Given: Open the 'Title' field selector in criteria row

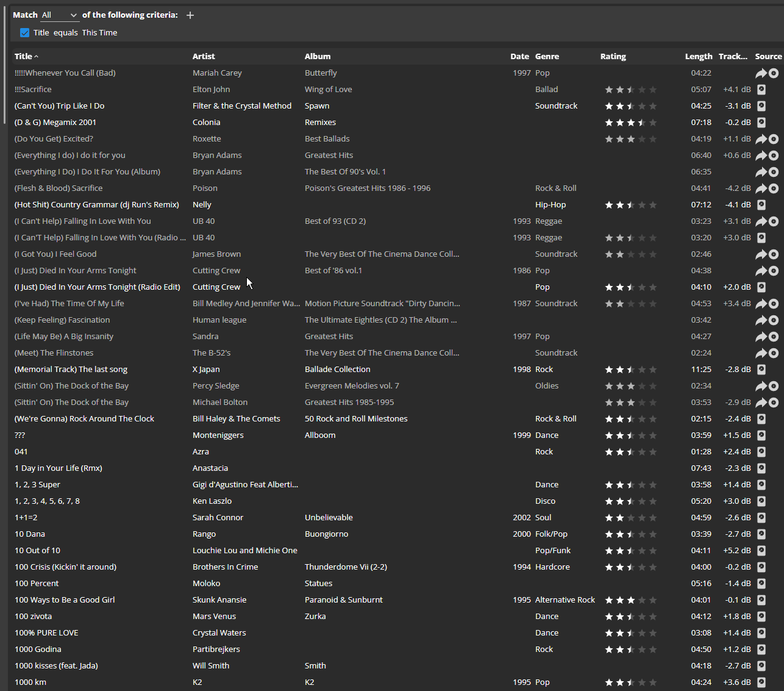Looking at the screenshot, I should (41, 33).
